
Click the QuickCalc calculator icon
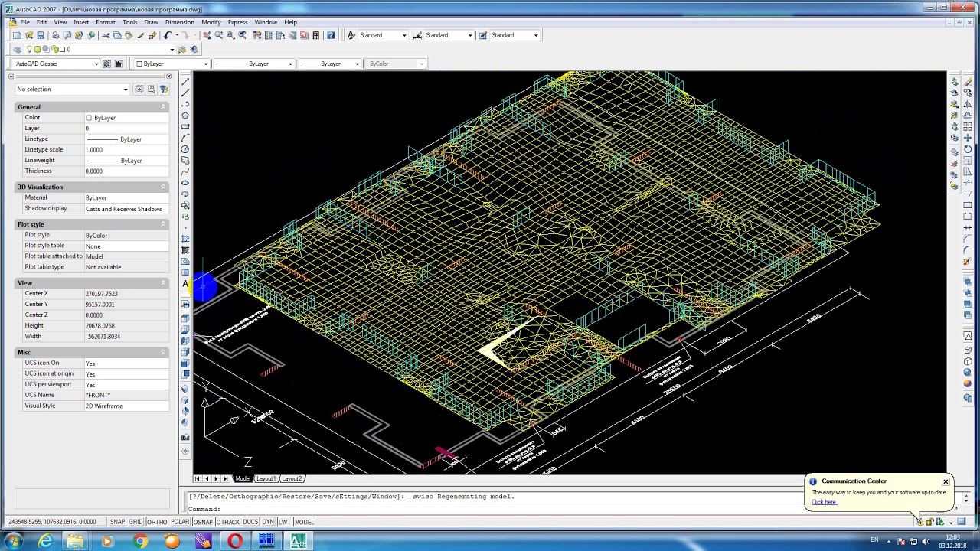315,35
